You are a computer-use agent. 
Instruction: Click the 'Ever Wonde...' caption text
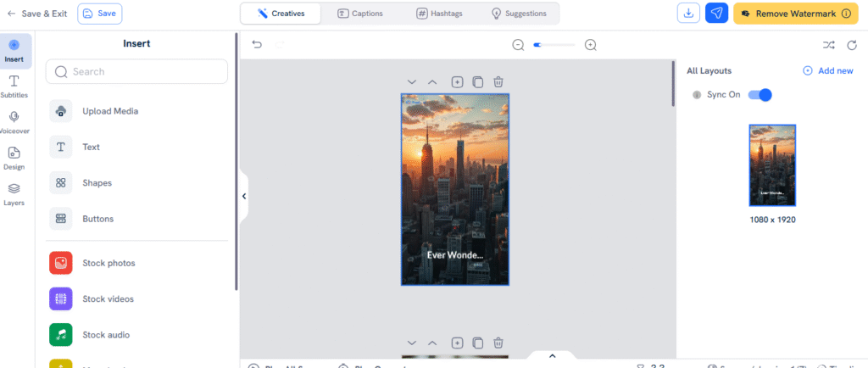tap(455, 255)
